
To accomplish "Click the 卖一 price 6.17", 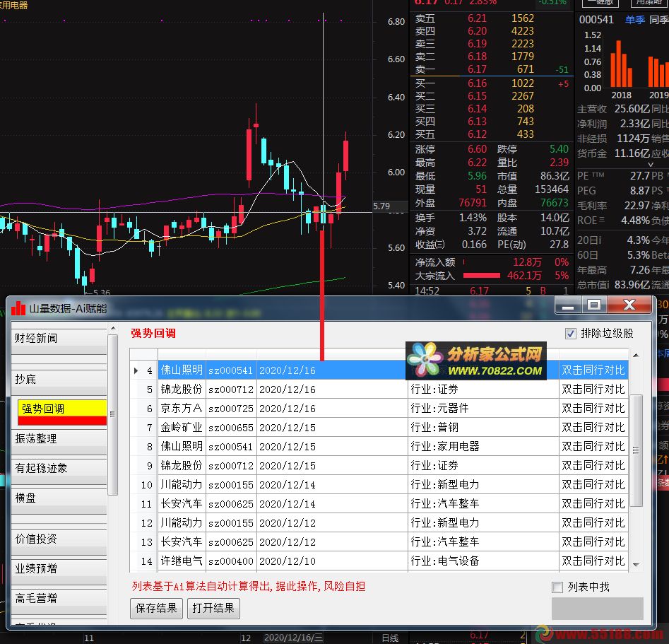I will pyautogui.click(x=477, y=69).
